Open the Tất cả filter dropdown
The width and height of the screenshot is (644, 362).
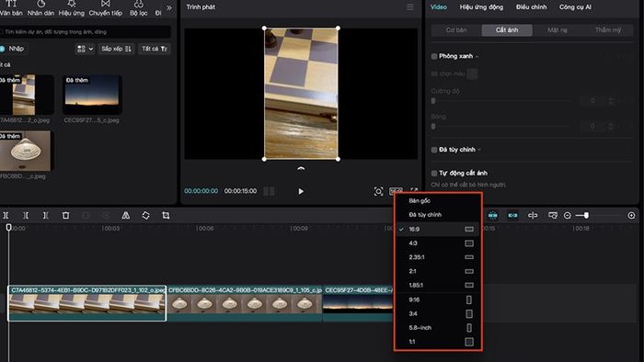[155, 49]
